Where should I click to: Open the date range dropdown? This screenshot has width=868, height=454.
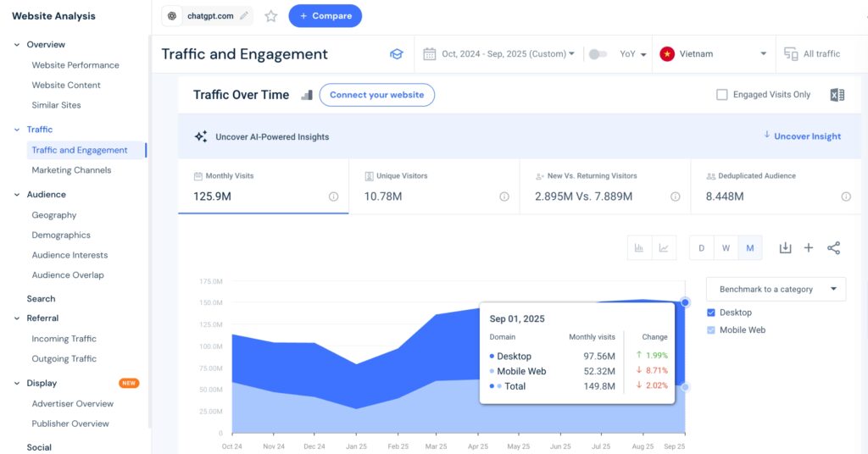tap(500, 54)
